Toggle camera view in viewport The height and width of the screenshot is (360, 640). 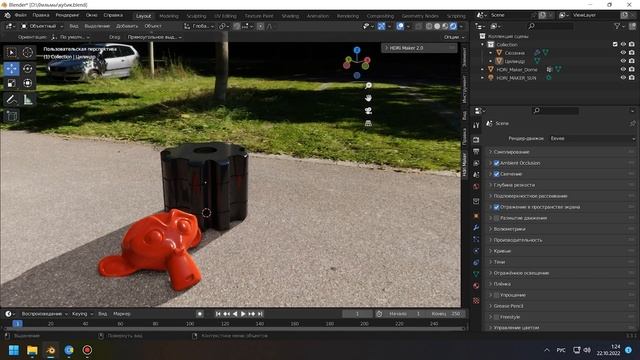(x=368, y=111)
